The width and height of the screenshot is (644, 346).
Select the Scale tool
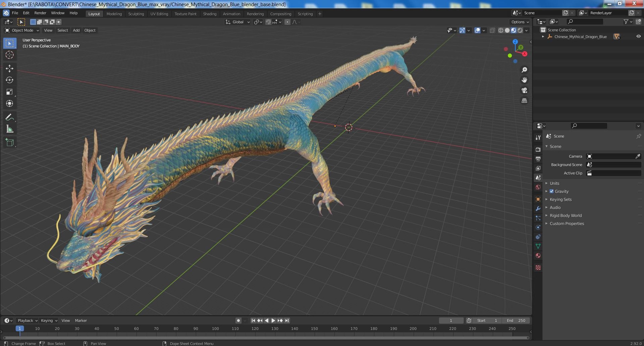(9, 92)
